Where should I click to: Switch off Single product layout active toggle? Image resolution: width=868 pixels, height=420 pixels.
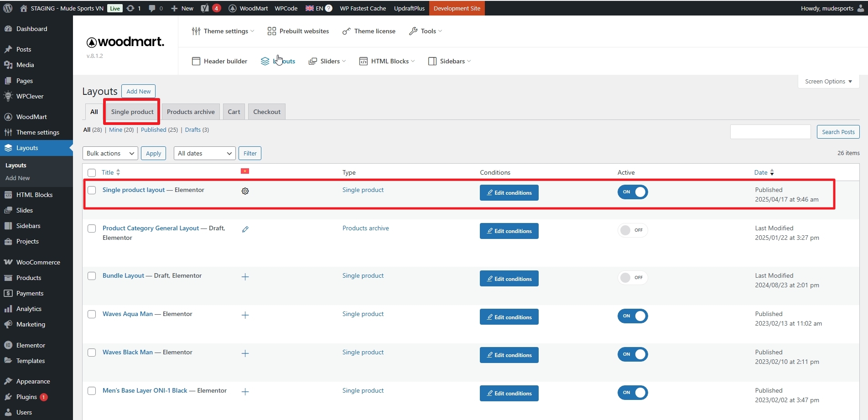(x=633, y=192)
